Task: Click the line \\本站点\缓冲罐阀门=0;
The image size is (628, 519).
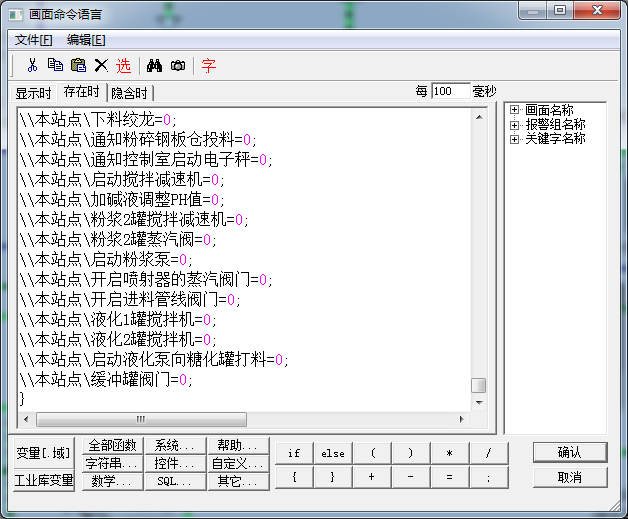Action: point(106,379)
